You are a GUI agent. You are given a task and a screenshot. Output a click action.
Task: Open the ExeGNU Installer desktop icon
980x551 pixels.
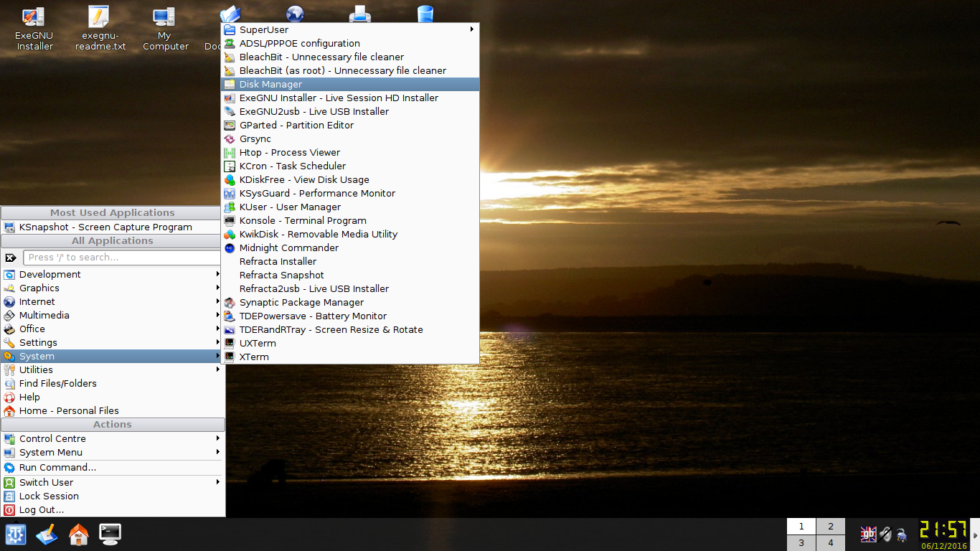point(34,29)
